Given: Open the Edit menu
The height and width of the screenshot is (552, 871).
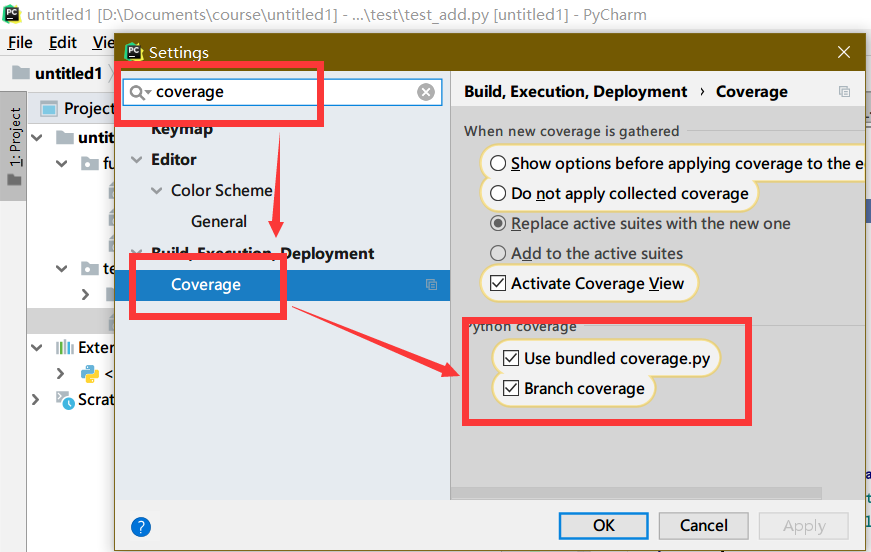Looking at the screenshot, I should click(63, 43).
